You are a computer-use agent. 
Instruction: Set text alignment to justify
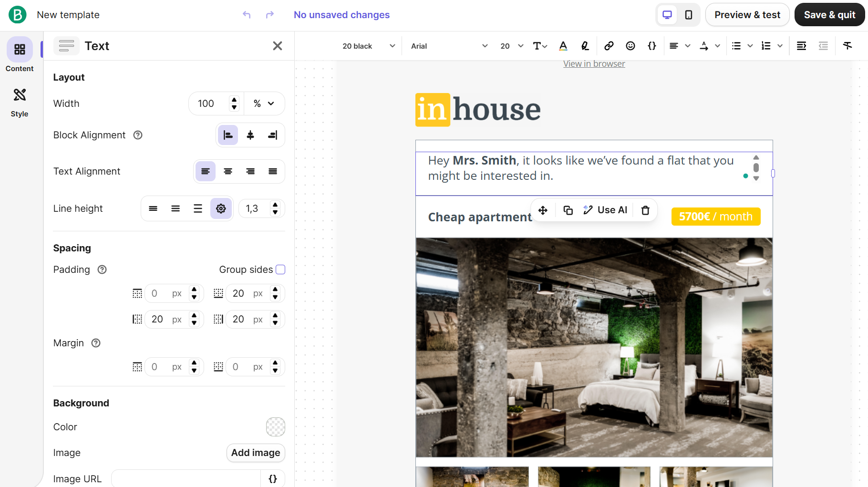(273, 172)
